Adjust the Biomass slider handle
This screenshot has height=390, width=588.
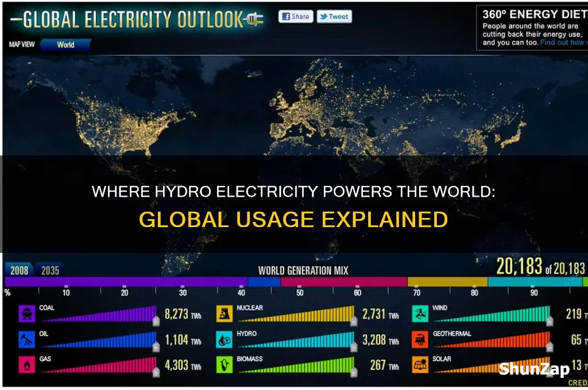[354, 372]
